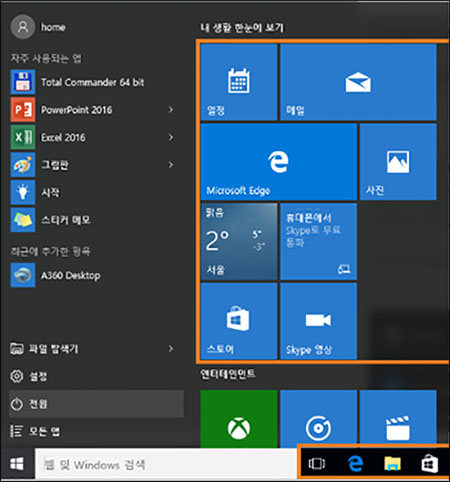Expand PowerPoint 2016 jump list arrow
The height and width of the screenshot is (482, 450).
click(171, 110)
